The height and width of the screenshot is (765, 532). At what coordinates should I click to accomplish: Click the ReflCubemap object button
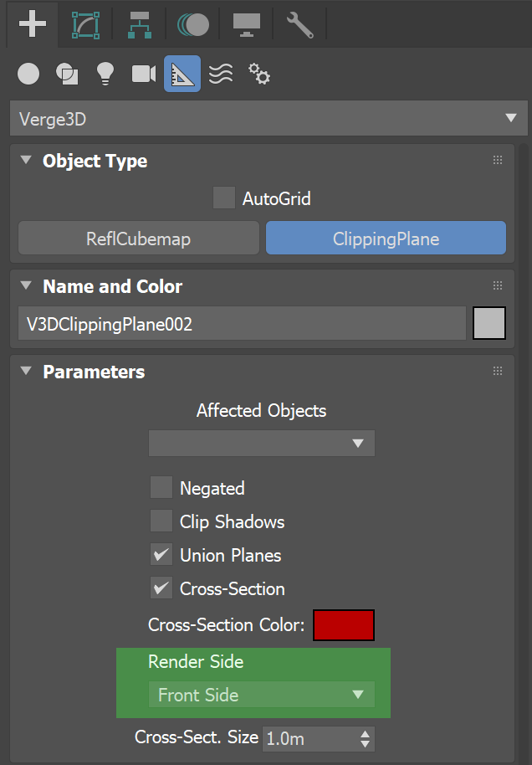[x=139, y=238]
